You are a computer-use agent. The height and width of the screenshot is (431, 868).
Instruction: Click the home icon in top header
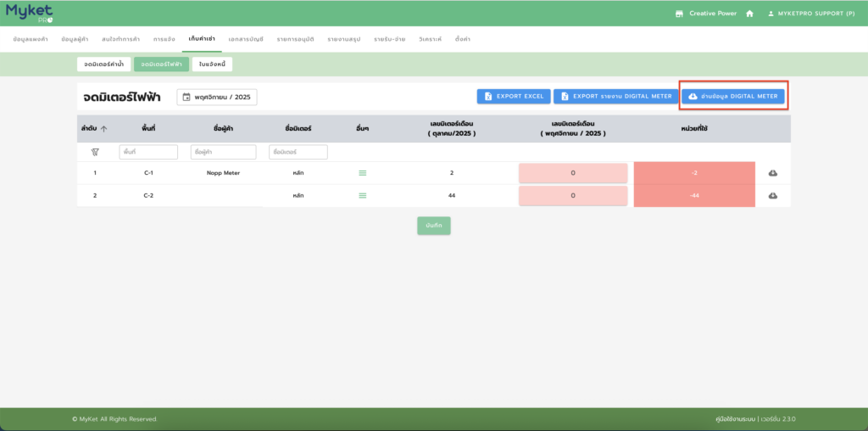[749, 14]
